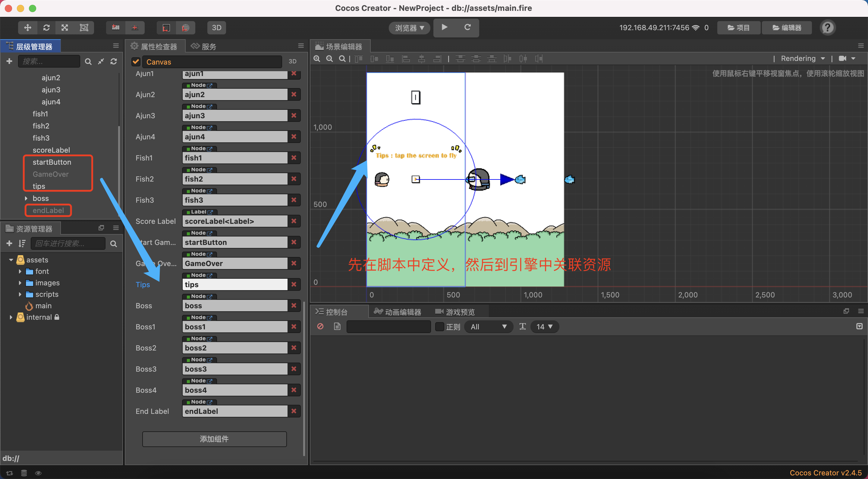Viewport: 868px width, 479px height.
Task: Create new asset with plus icon
Action: [x=9, y=243]
